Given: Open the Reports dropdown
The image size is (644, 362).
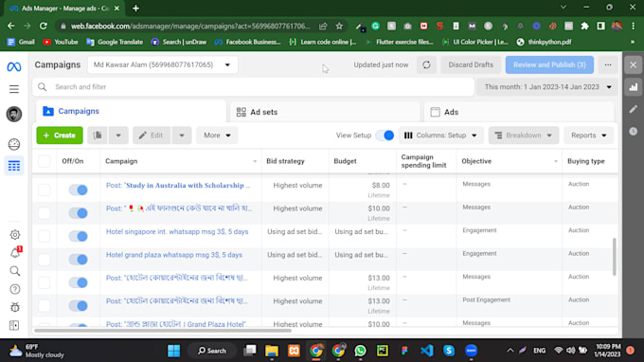Looking at the screenshot, I should tap(588, 136).
